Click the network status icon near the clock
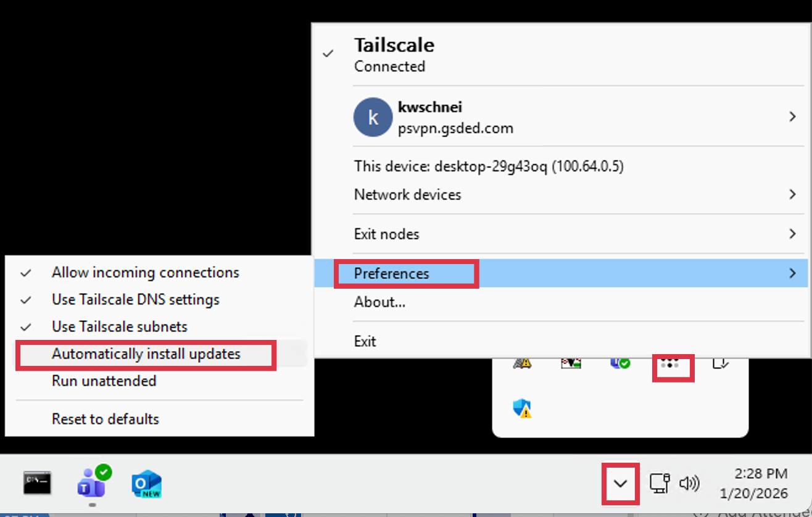This screenshot has height=517, width=812. 660,484
